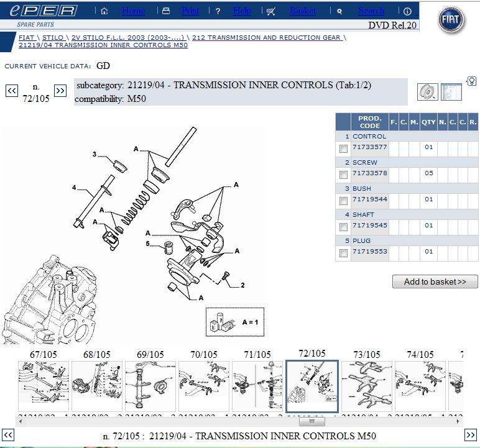
Task: Select the PLUG 71719553 checkbox
Action: click(343, 254)
